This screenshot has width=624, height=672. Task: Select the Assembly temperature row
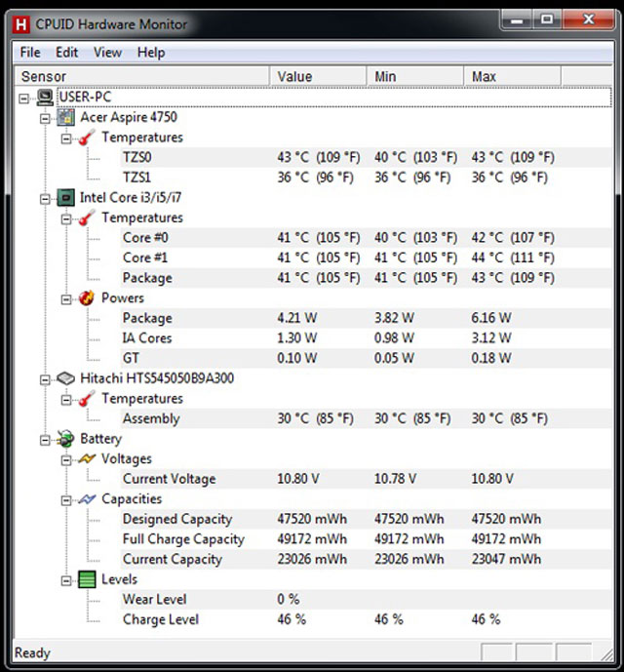pos(366,418)
